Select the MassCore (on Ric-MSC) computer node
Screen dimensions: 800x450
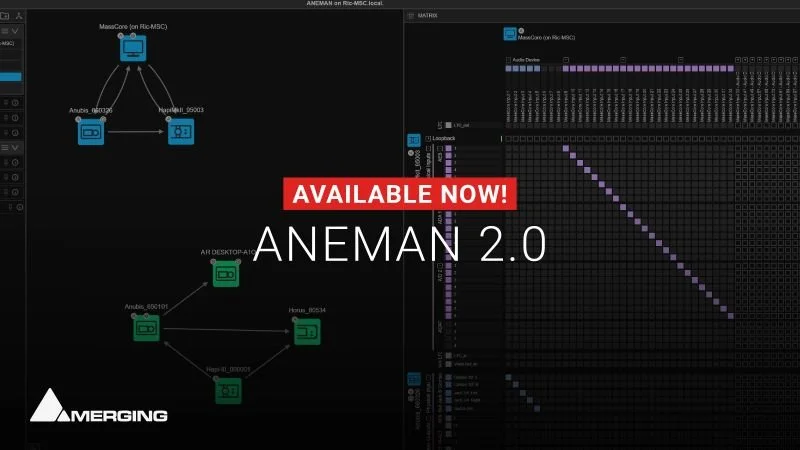tap(133, 48)
